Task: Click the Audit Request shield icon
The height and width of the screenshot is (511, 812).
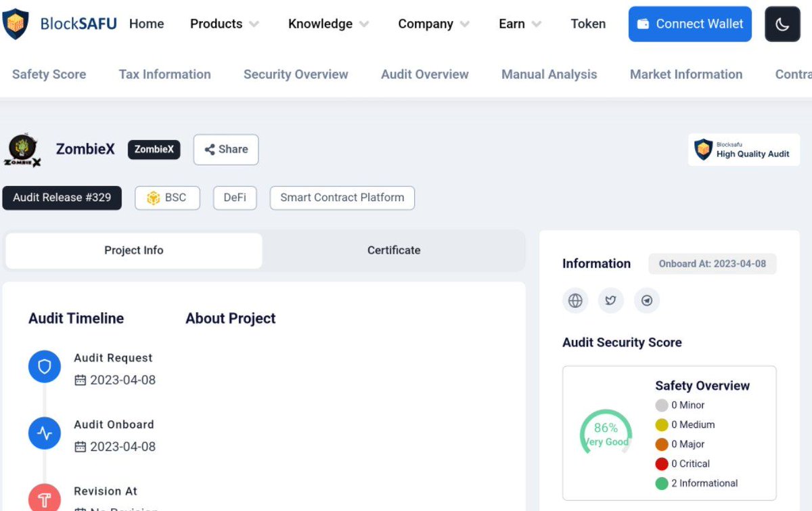Action: pyautogui.click(x=45, y=367)
